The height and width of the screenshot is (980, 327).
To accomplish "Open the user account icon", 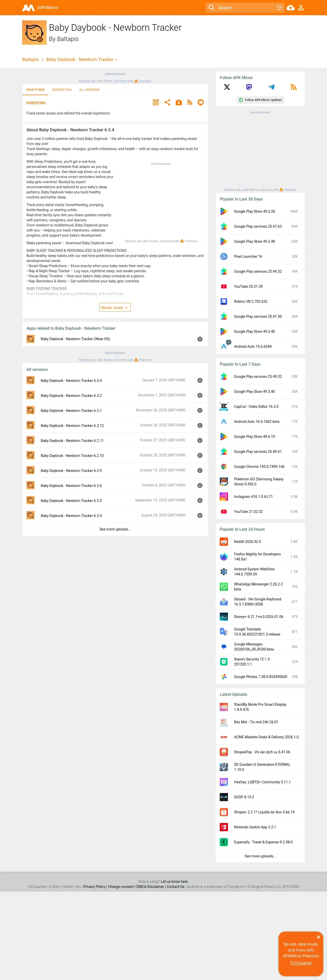I will coord(301,8).
